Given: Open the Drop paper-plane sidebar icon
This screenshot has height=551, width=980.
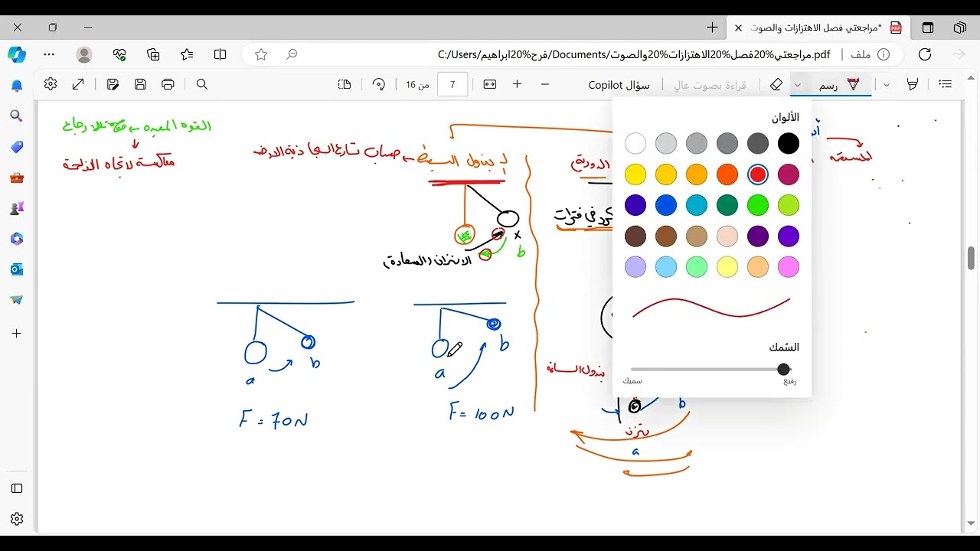Looking at the screenshot, I should point(17,300).
